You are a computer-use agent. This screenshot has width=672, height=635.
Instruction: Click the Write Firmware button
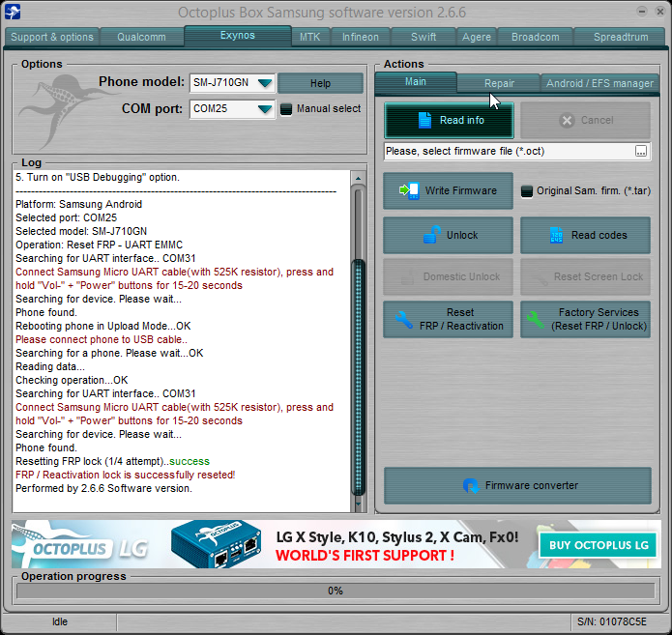(448, 190)
